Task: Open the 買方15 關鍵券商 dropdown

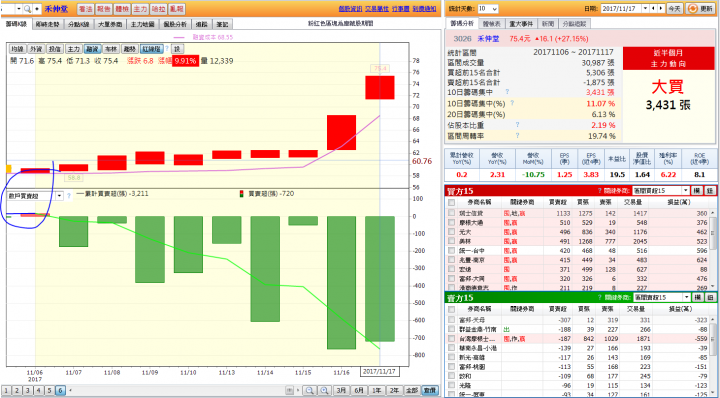Action: (661, 190)
